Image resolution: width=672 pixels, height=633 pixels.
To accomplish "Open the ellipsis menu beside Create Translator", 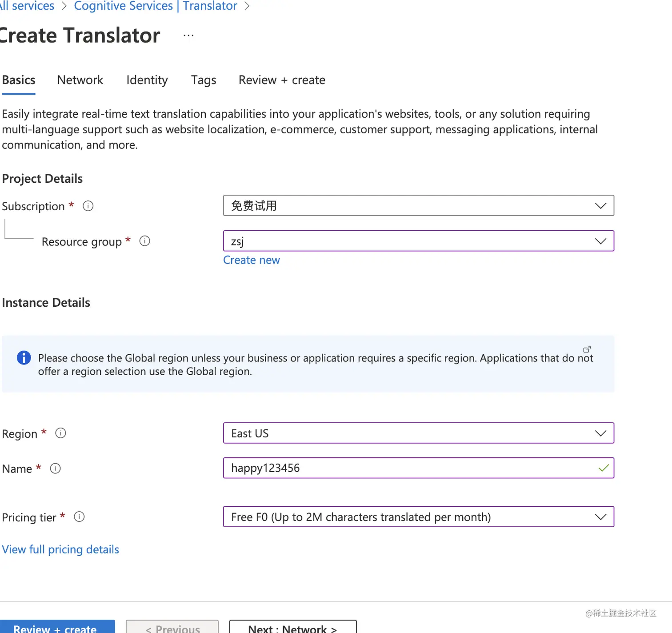I will (x=188, y=36).
